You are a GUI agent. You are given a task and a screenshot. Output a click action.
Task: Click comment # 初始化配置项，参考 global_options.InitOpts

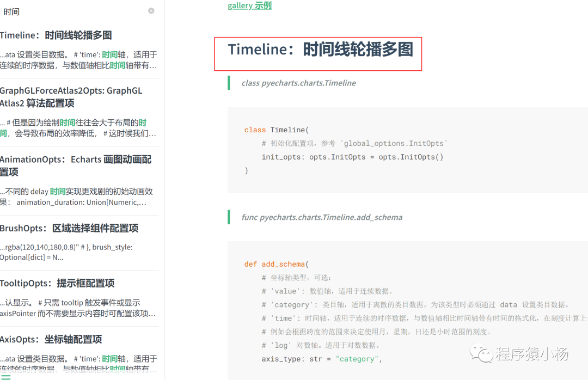coord(354,143)
